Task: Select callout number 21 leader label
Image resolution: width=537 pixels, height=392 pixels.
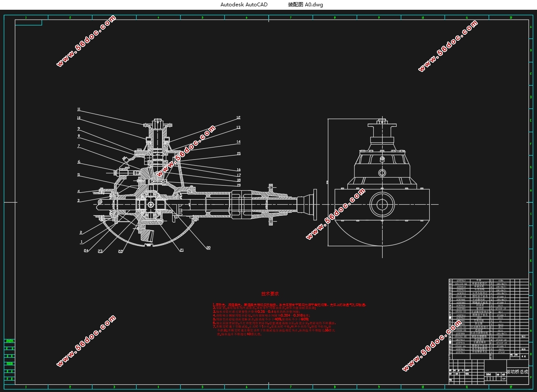Action: (x=182, y=250)
